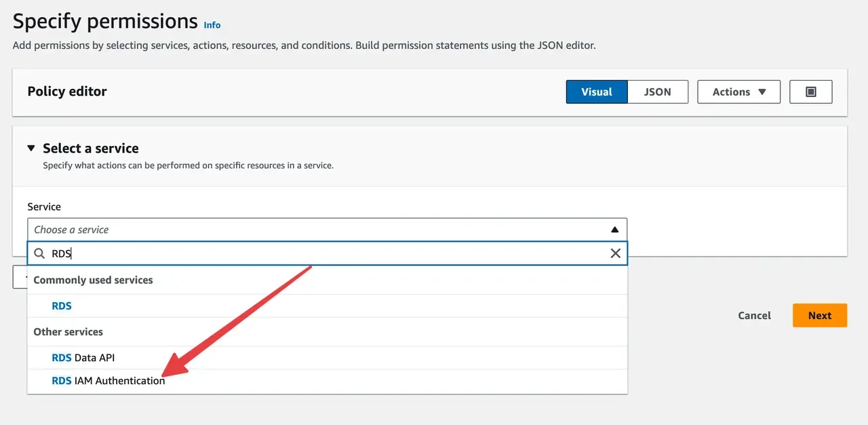Open the Choose a service combo box
This screenshot has width=868, height=425.
(327, 229)
